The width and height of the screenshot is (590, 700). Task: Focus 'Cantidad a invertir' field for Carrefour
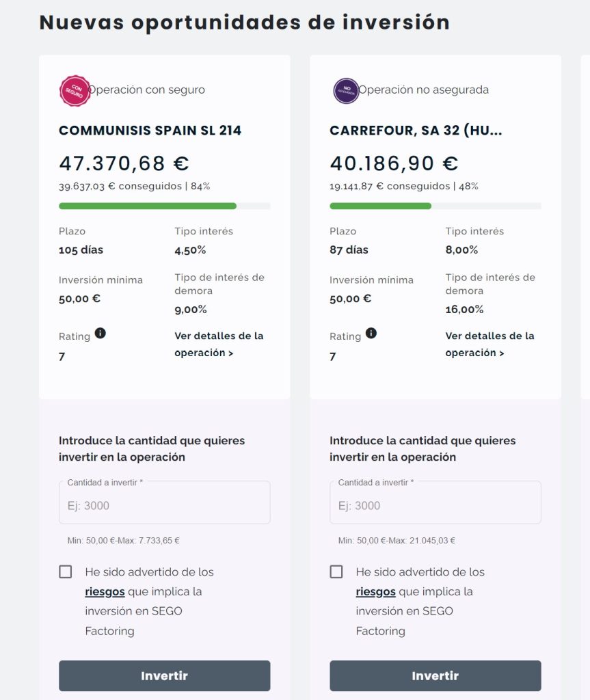click(435, 506)
